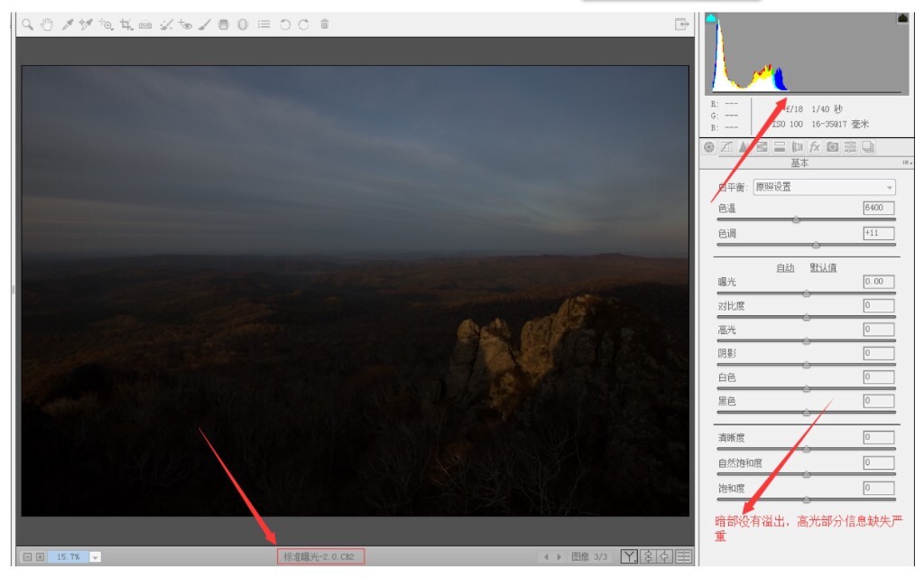Switch to the Tone Curve panel tab
Viewport: 924px width, 578px height.
pos(726,147)
